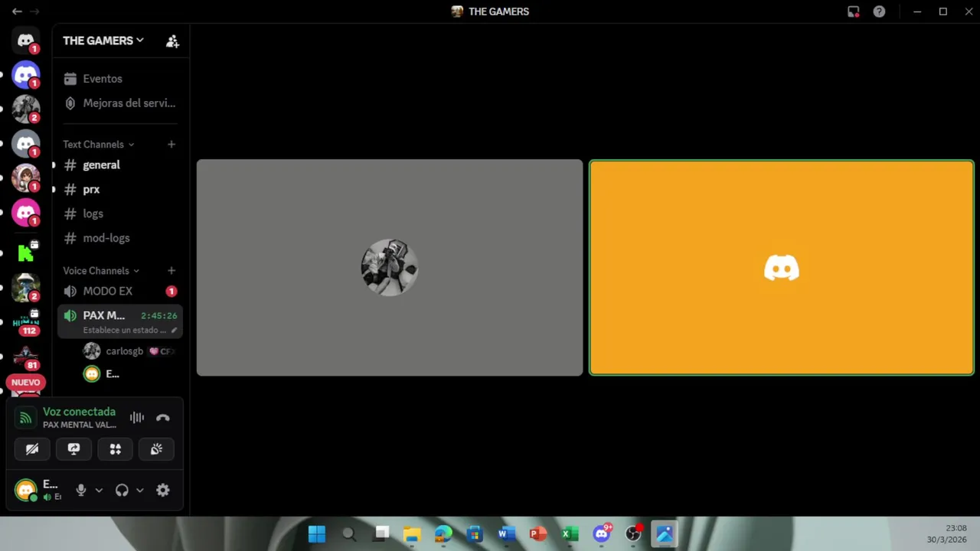Toggle noise suppression waveform icon
Image resolution: width=980 pixels, height=551 pixels.
click(137, 418)
